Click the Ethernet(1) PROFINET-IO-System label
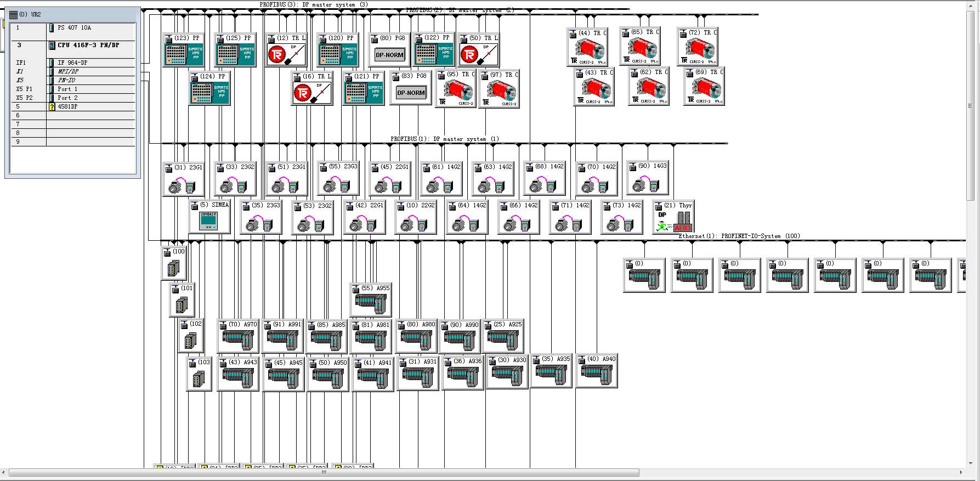Screen dimensions: 980x481 click(x=739, y=236)
